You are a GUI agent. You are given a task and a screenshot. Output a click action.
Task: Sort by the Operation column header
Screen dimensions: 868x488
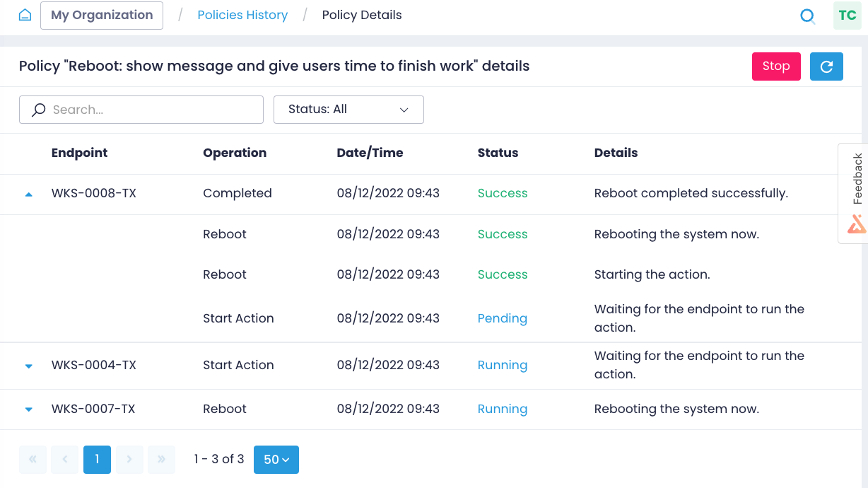[x=235, y=153]
